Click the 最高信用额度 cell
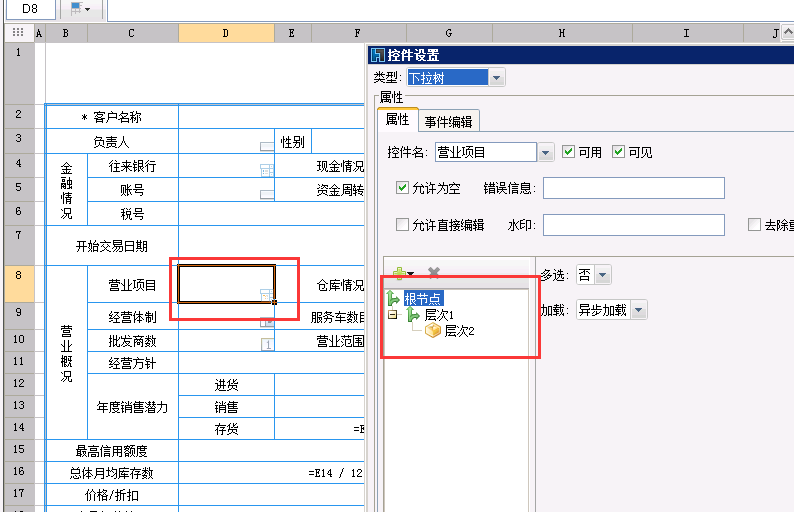The image size is (794, 512). pyautogui.click(x=112, y=451)
